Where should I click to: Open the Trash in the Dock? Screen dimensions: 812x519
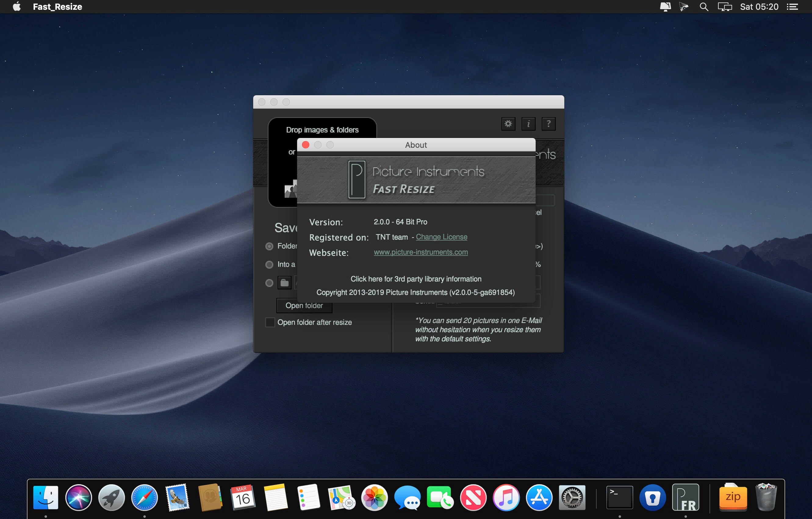766,497
